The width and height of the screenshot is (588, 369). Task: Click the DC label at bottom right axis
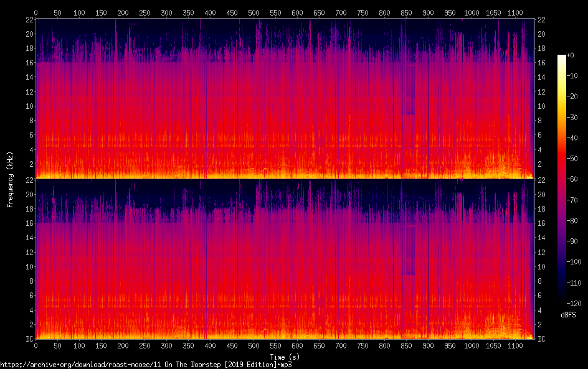542,339
